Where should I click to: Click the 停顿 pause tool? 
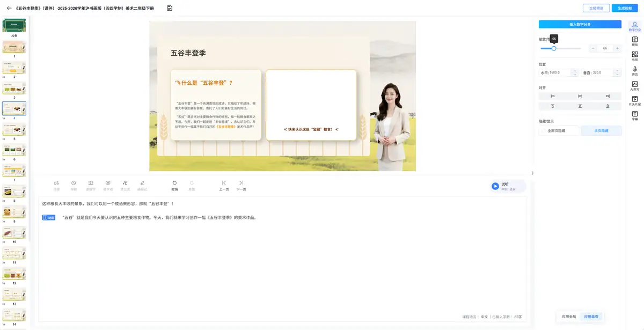tap(74, 186)
